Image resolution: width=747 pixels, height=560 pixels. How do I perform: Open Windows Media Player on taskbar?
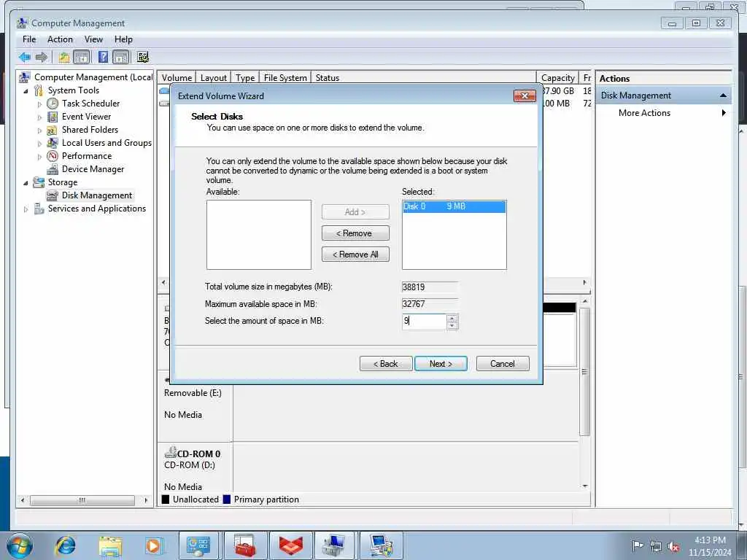(154, 545)
